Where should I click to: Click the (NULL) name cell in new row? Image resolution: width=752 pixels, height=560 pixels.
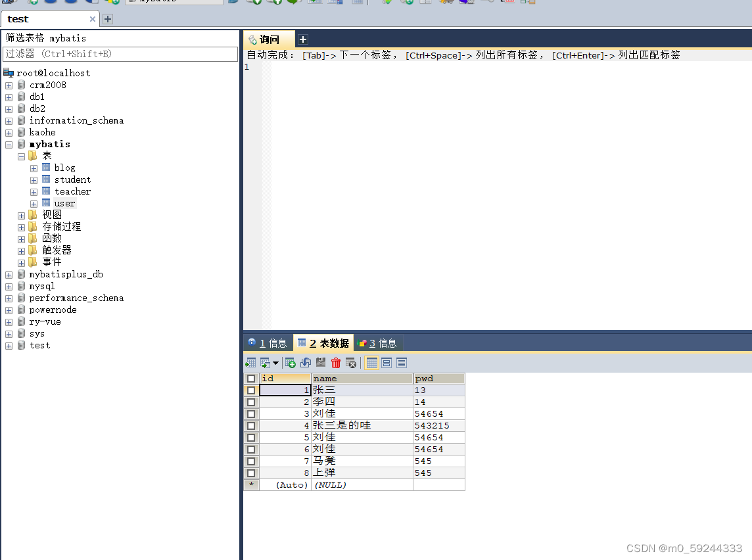[x=363, y=485]
